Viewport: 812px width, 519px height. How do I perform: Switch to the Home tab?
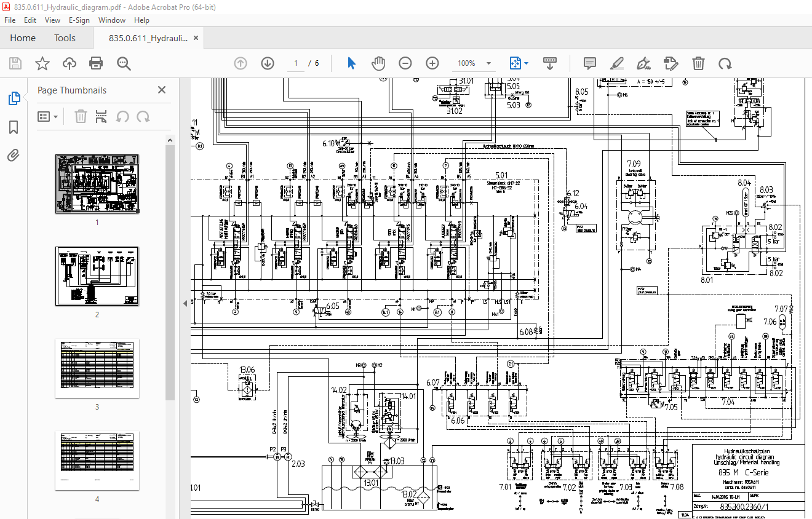pos(23,38)
